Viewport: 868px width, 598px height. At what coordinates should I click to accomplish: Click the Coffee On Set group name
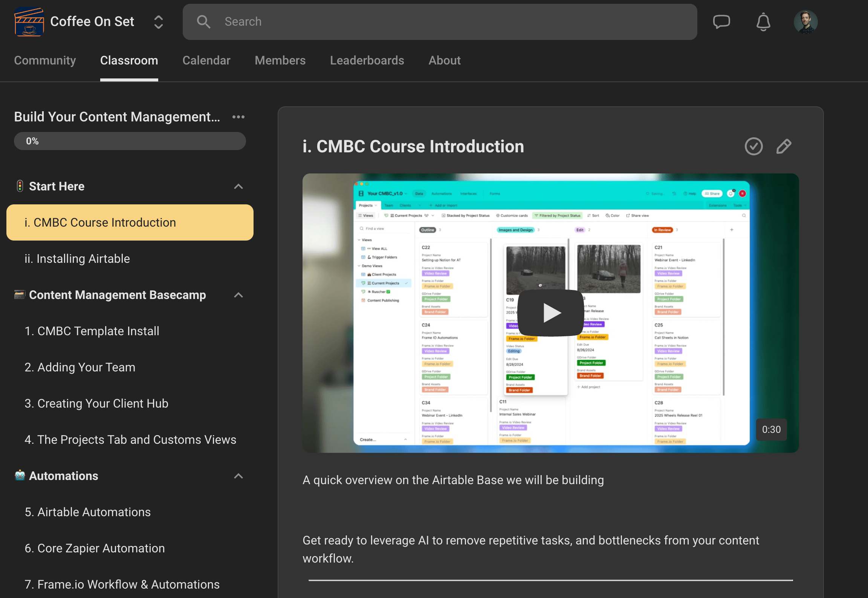click(92, 21)
